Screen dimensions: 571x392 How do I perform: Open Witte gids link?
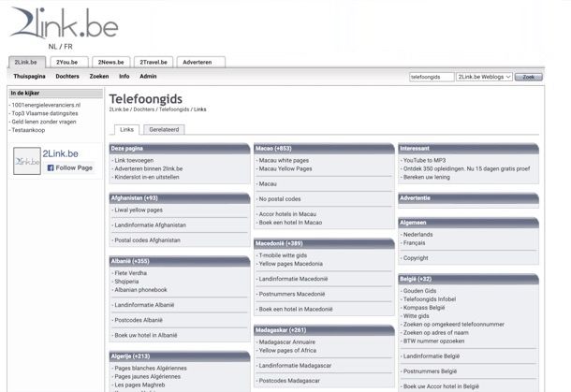(x=417, y=316)
